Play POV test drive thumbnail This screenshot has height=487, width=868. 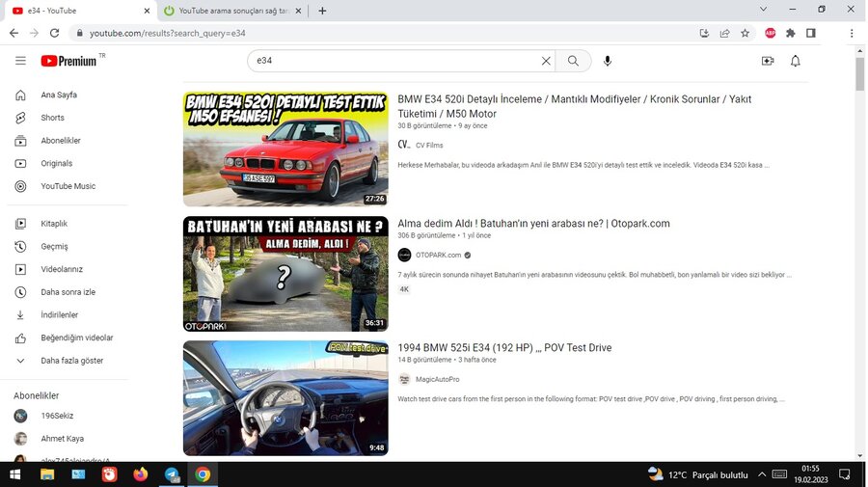click(285, 398)
